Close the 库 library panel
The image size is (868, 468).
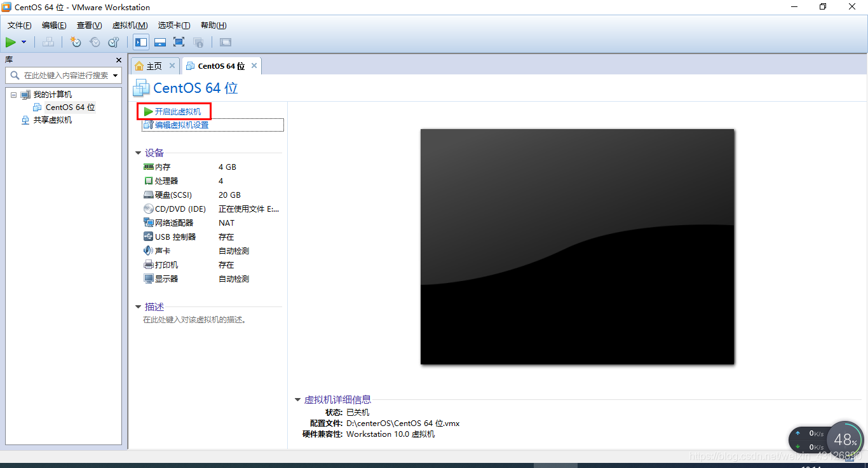click(x=119, y=60)
